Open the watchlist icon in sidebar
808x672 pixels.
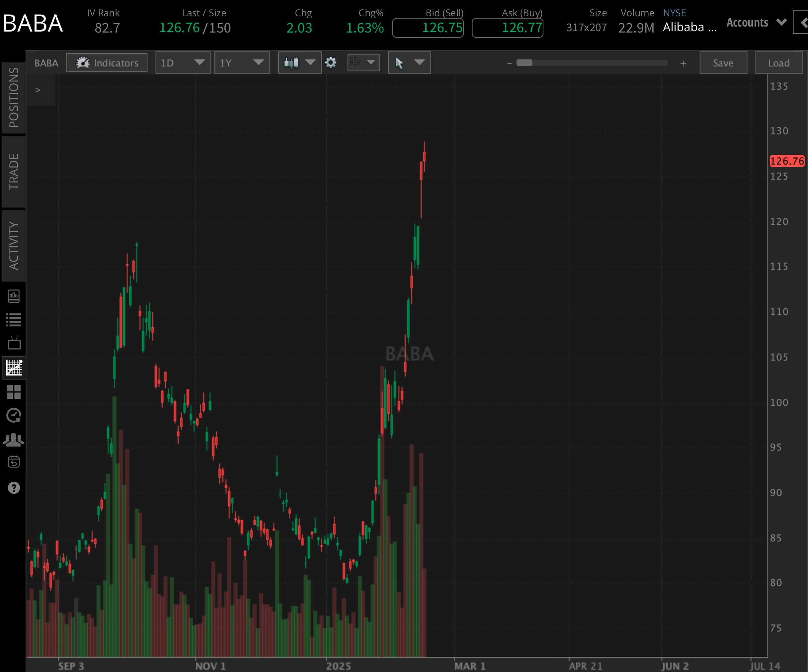[14, 319]
